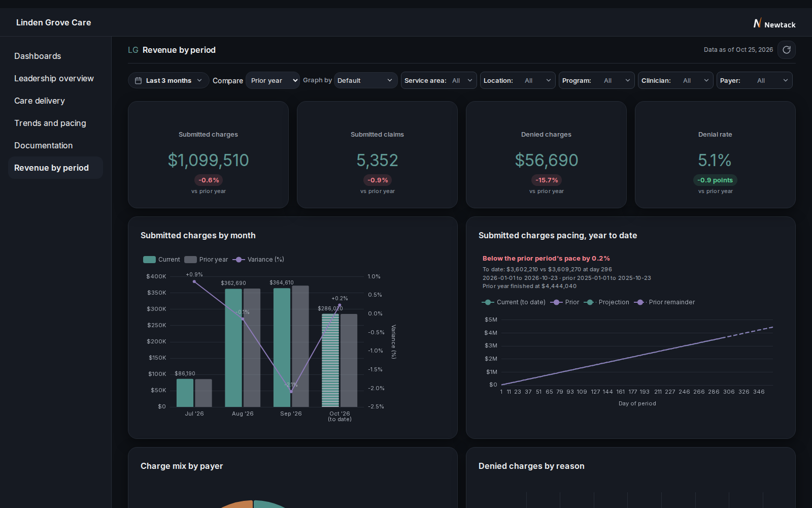Click the Denied charges $56,690 value
This screenshot has width=812, height=508.
click(546, 161)
